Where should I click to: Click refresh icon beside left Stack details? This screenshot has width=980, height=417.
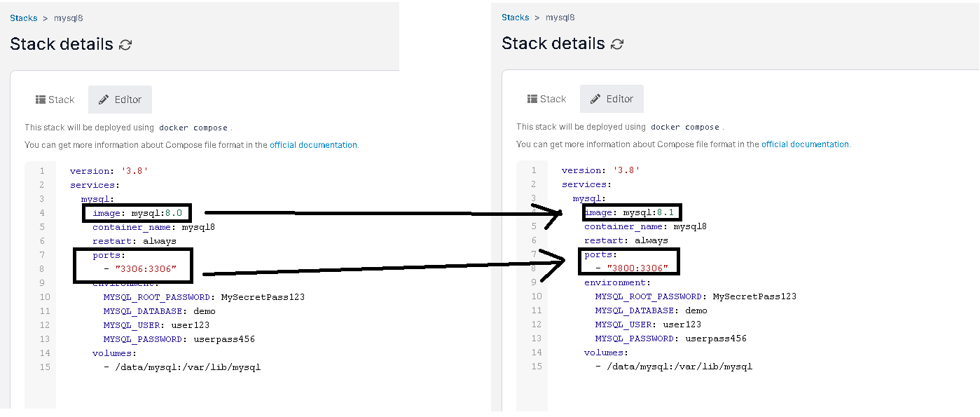125,44
